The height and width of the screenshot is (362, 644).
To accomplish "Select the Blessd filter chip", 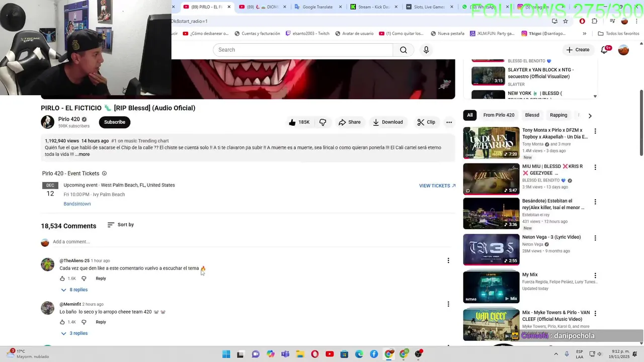I will pyautogui.click(x=532, y=115).
